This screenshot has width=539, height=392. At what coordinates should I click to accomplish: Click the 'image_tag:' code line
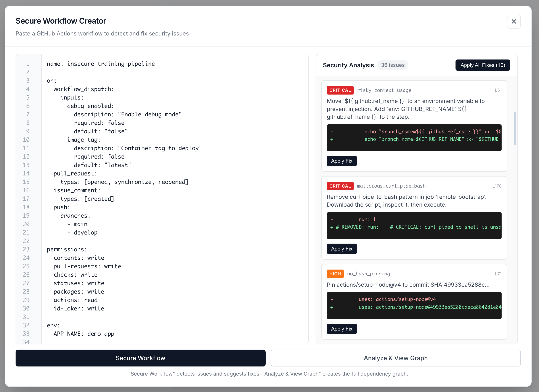point(84,140)
